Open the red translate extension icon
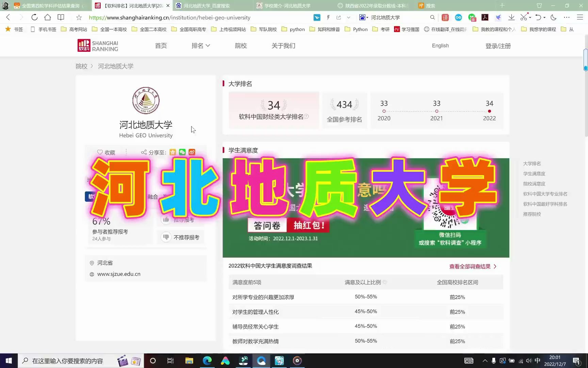This screenshot has height=368, width=588. (x=445, y=17)
